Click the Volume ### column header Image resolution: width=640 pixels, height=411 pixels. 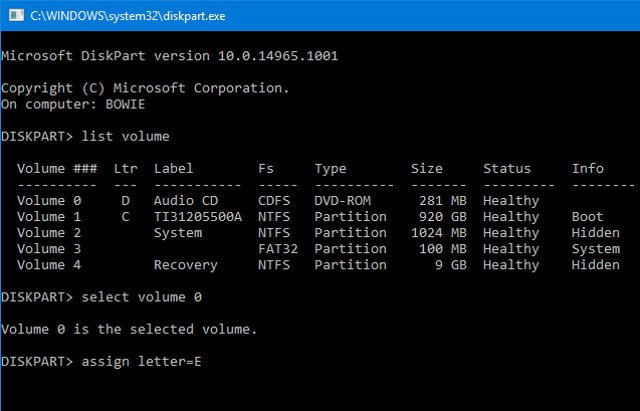[57, 168]
